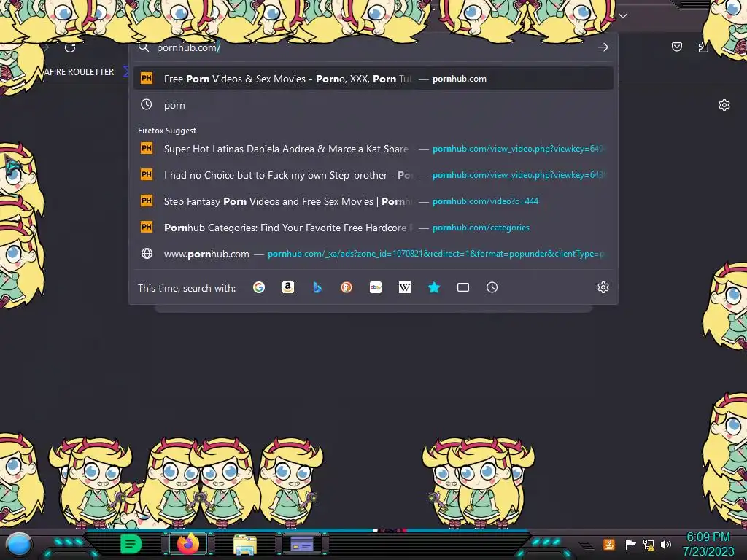Expand the list all tabs chevron

623,16
